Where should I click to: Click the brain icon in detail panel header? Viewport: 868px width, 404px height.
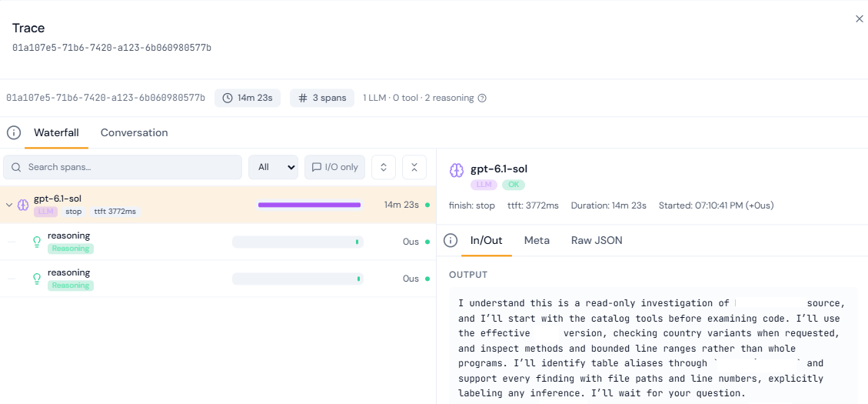[456, 169]
